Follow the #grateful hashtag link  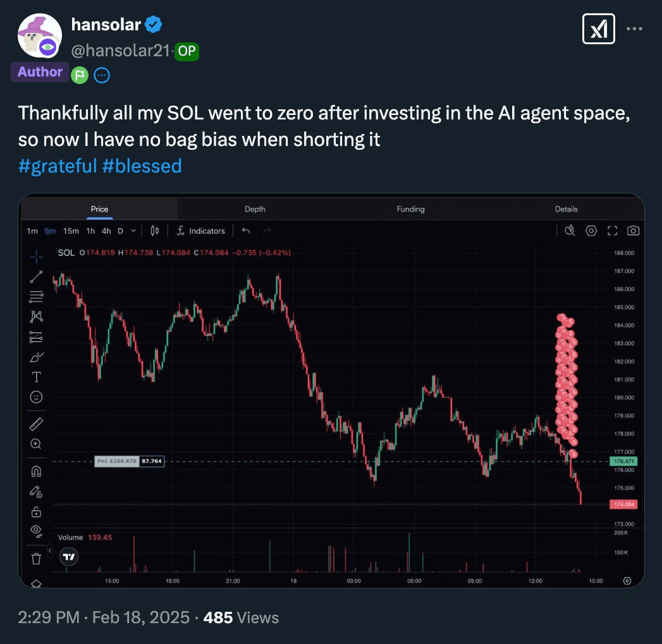(x=58, y=166)
